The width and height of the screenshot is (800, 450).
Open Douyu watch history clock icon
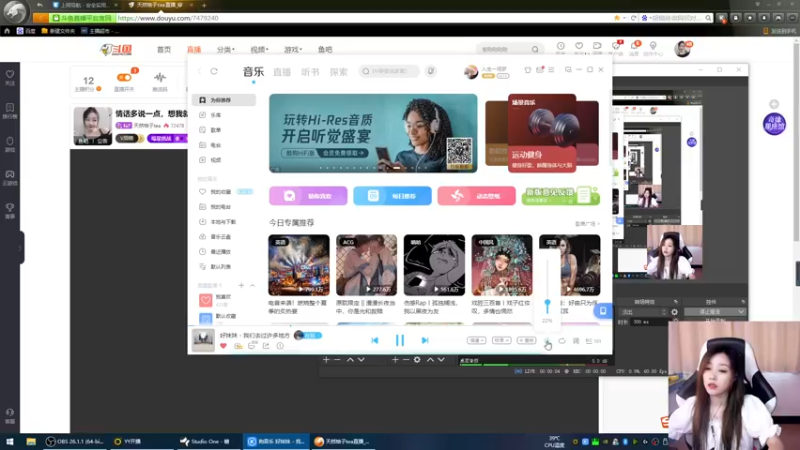(x=561, y=48)
